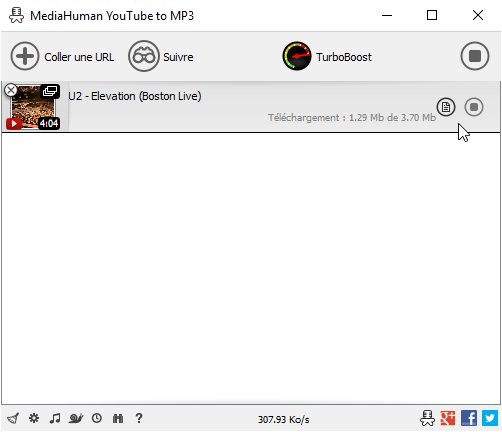Share via the Google Plus icon

(x=448, y=418)
